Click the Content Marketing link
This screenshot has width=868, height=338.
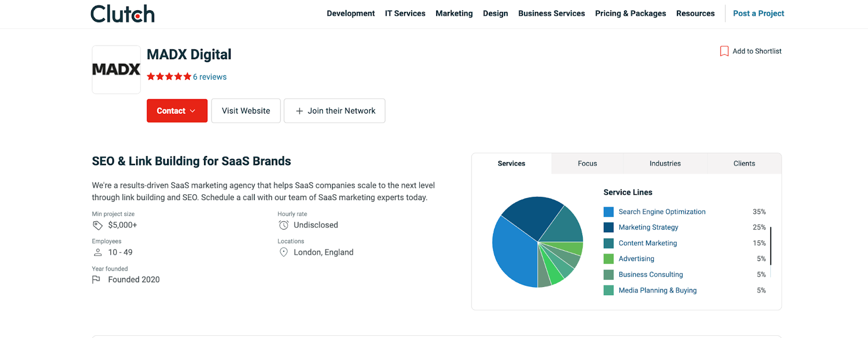(x=648, y=243)
